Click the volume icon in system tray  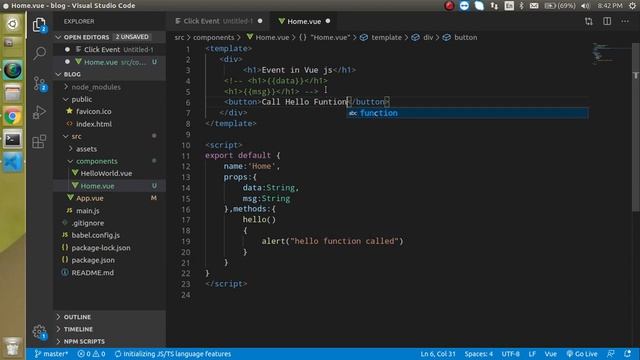[585, 6]
